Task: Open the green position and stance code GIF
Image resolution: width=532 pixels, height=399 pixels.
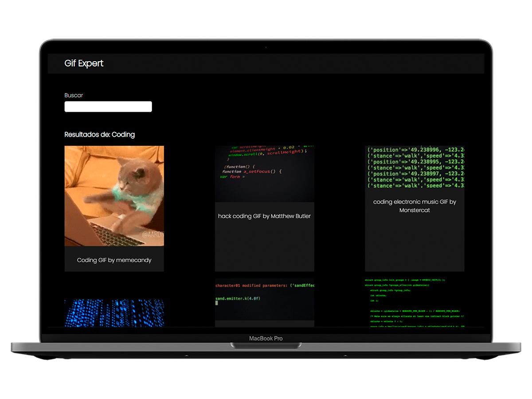Action: point(415,168)
